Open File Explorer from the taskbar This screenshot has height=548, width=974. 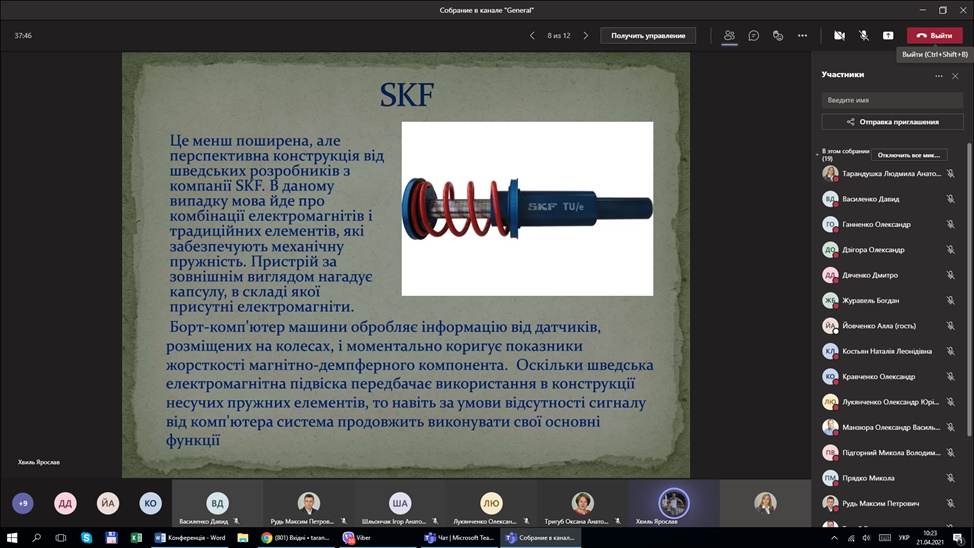[x=242, y=538]
